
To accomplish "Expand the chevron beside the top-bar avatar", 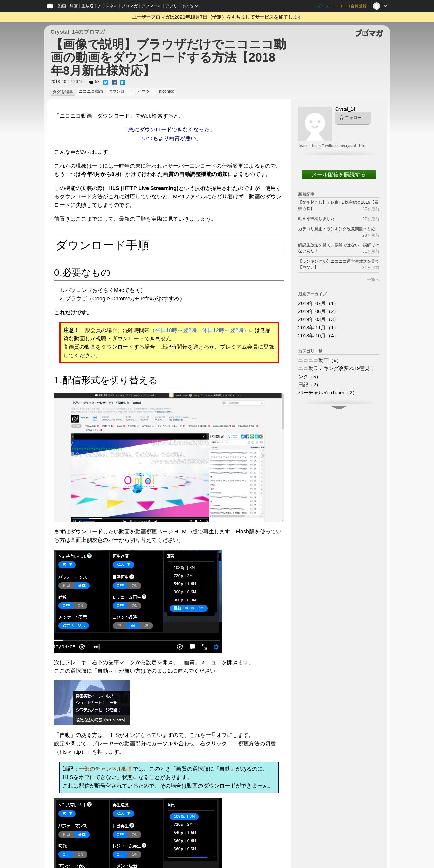I will [x=385, y=6].
